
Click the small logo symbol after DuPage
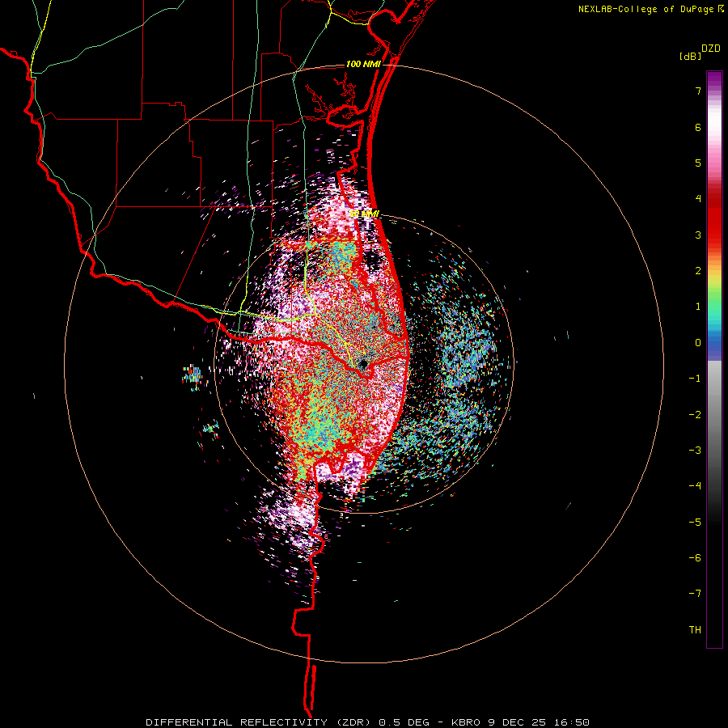coord(721,9)
